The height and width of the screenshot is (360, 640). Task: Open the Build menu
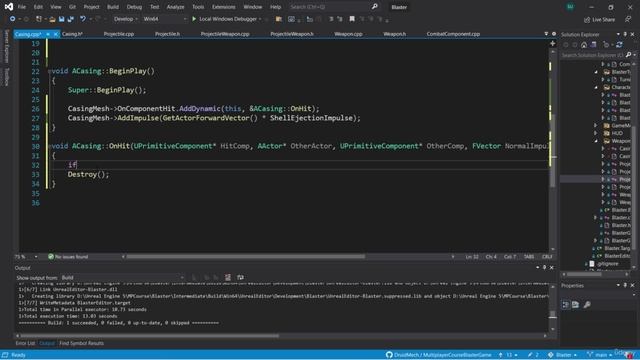[x=113, y=7]
